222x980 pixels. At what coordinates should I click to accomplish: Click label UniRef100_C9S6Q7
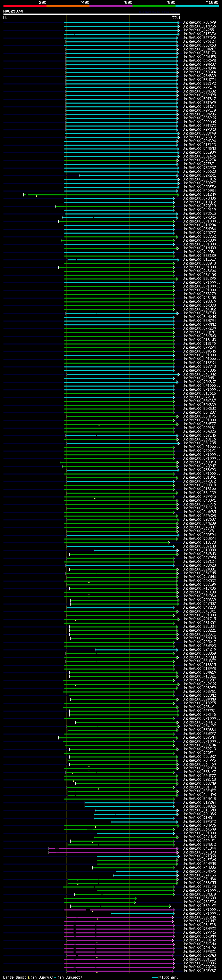(x=199, y=519)
